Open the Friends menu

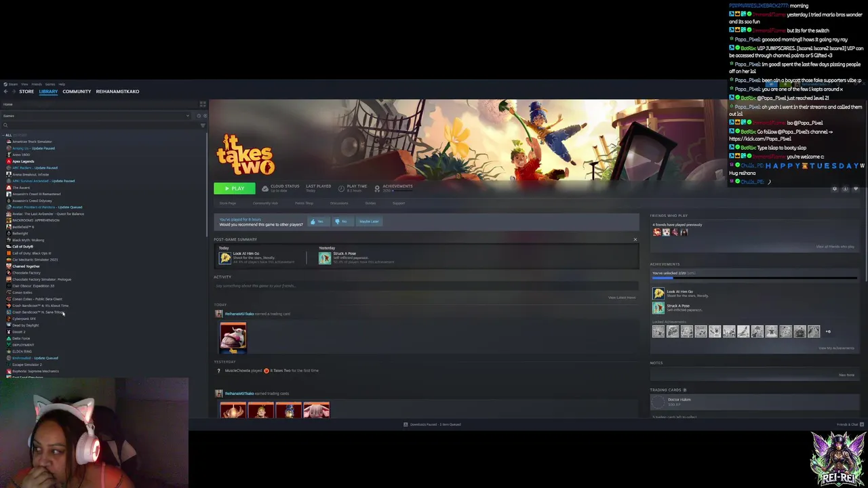(x=37, y=84)
